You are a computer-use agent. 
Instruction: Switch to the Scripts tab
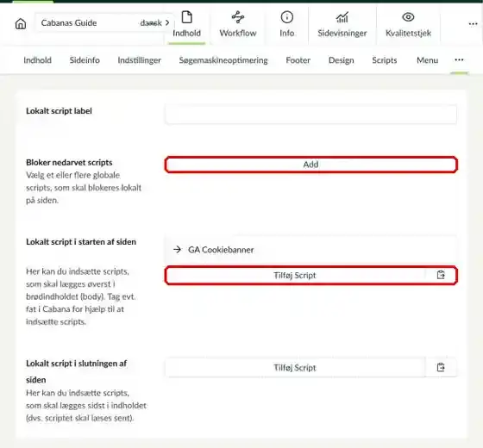[384, 60]
